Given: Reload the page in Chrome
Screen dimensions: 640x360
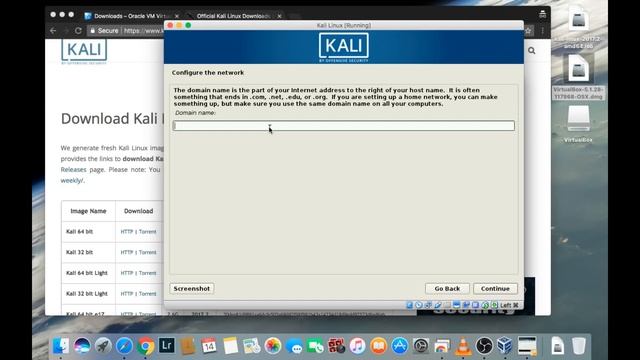Looking at the screenshot, I should click(x=78, y=31).
